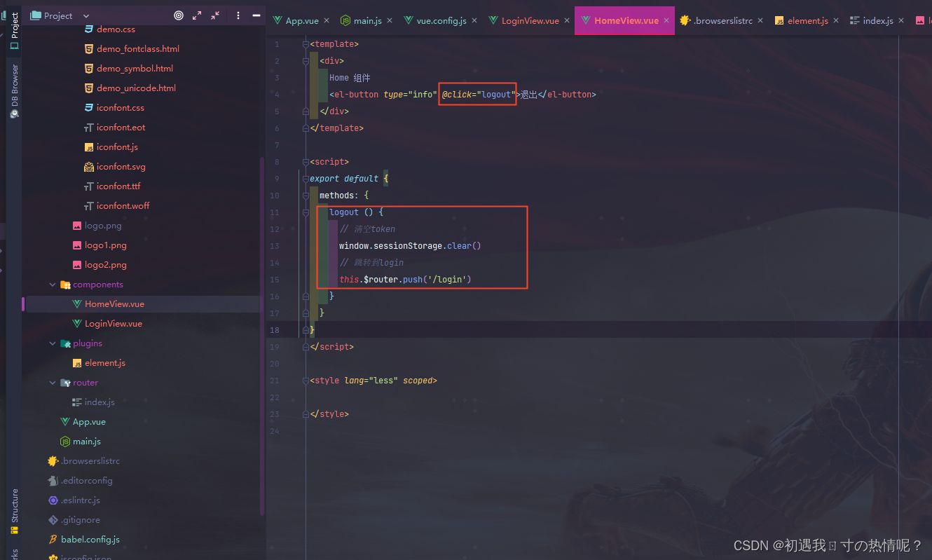The width and height of the screenshot is (932, 560).
Task: Close the element.js editor tab
Action: pyautogui.click(x=835, y=21)
